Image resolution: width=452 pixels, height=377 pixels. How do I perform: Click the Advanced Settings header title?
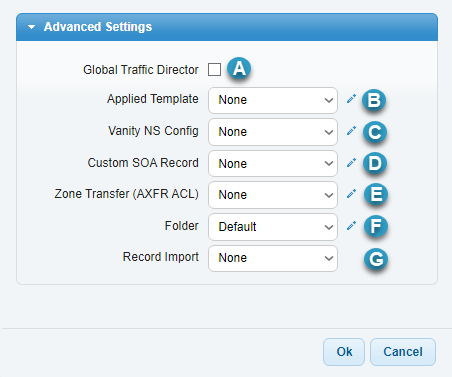tap(98, 27)
